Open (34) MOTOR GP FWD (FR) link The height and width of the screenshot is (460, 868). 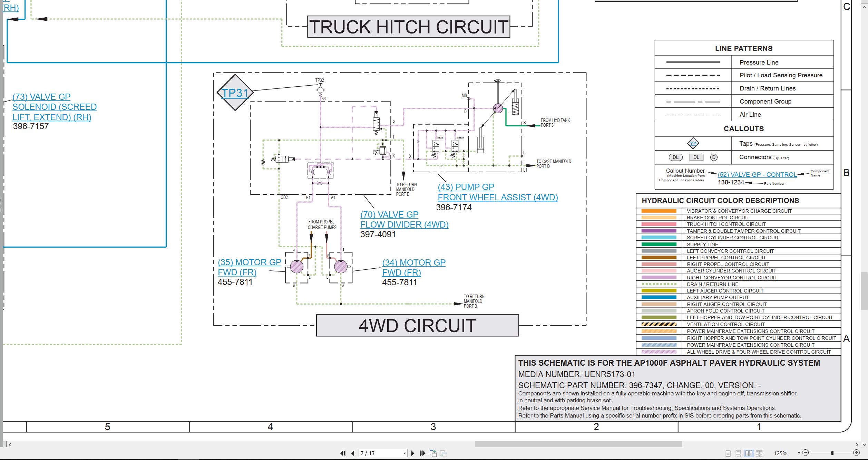point(414,267)
